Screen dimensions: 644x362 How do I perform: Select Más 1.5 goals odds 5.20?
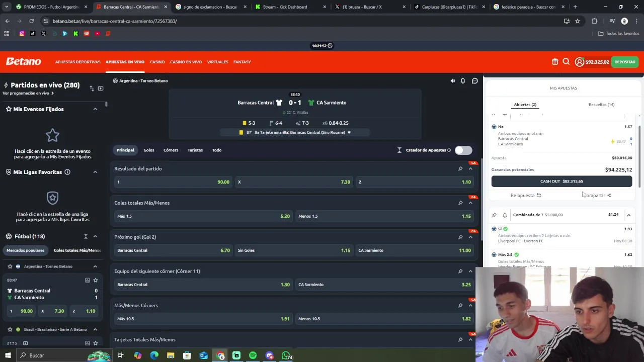pyautogui.click(x=203, y=216)
